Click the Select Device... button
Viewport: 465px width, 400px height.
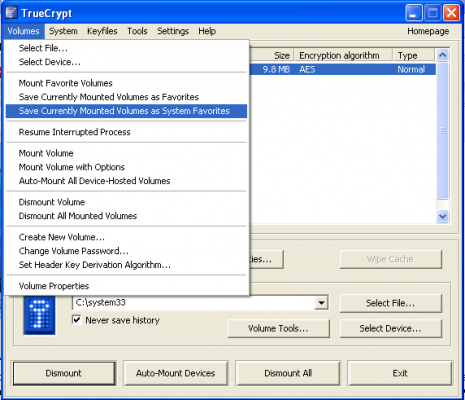(391, 329)
